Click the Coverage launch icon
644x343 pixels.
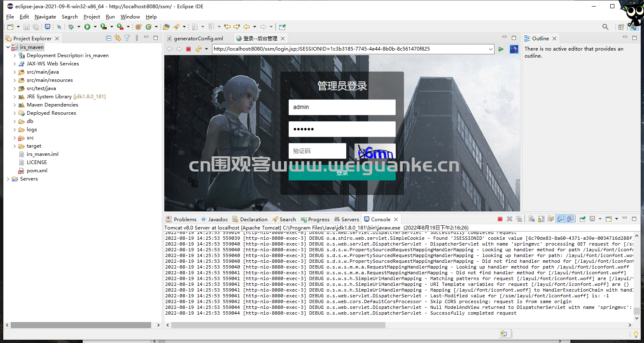(103, 27)
